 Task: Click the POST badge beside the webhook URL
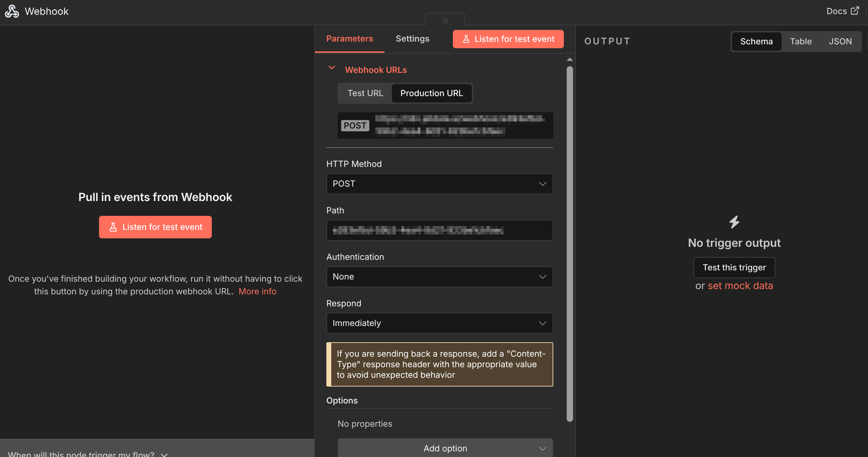click(355, 125)
